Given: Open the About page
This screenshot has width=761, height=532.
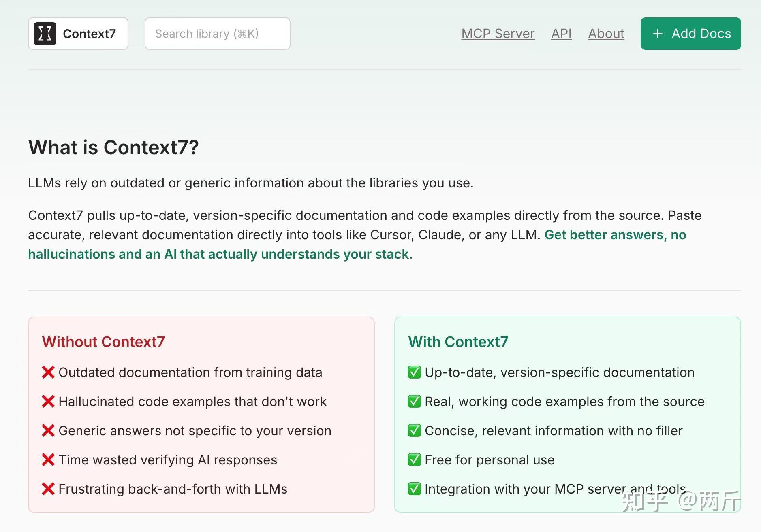Looking at the screenshot, I should pos(606,34).
